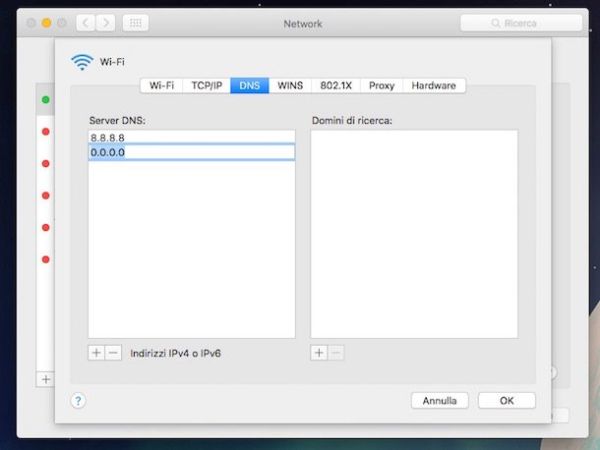Click the Ricerca search field
600x450 pixels.
520,22
